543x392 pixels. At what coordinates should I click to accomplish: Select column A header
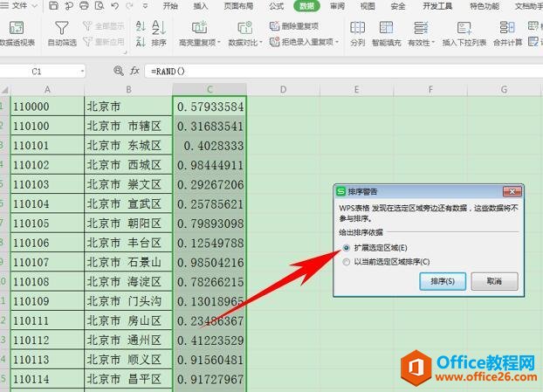47,89
